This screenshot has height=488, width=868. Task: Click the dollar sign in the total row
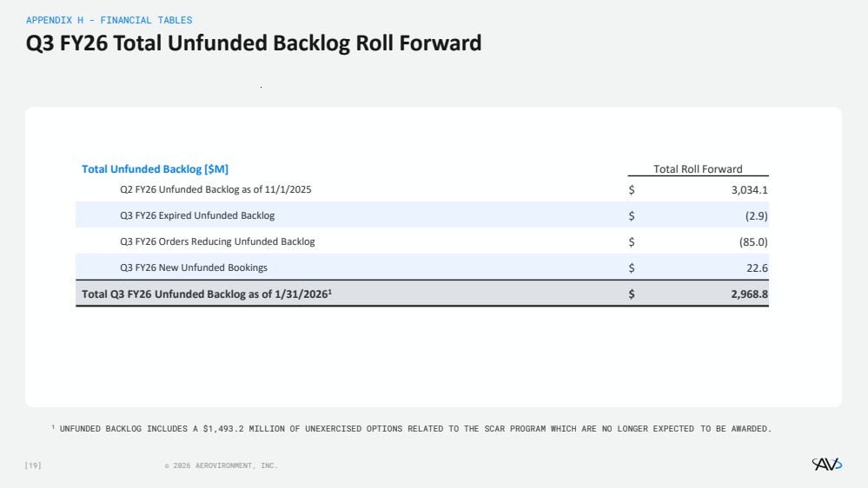tap(632, 294)
